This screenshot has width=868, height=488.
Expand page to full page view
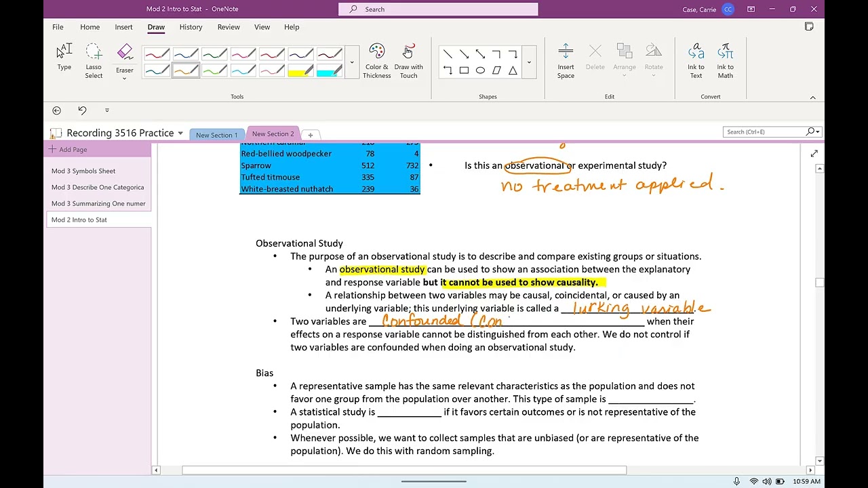(814, 154)
